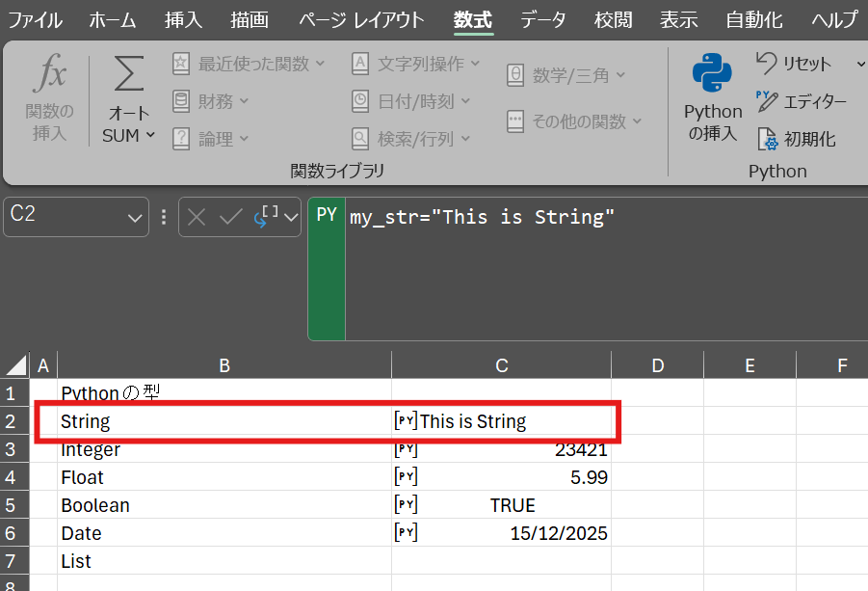Select row 2 header
Image resolution: width=868 pixels, height=591 pixels.
tap(13, 421)
